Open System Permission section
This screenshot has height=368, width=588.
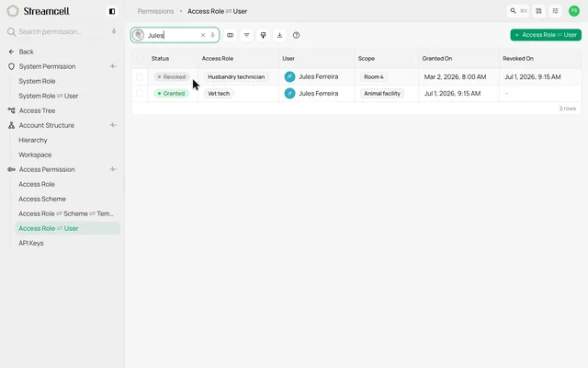tap(47, 66)
